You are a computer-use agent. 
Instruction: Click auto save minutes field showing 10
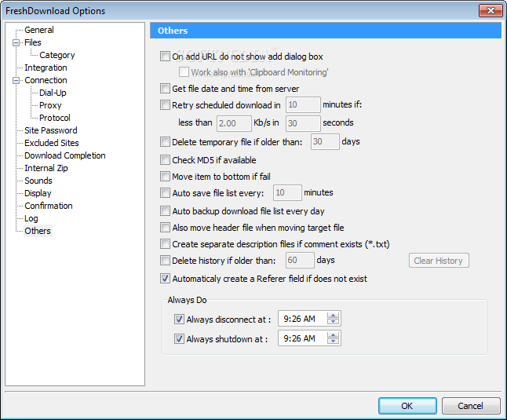pyautogui.click(x=287, y=192)
